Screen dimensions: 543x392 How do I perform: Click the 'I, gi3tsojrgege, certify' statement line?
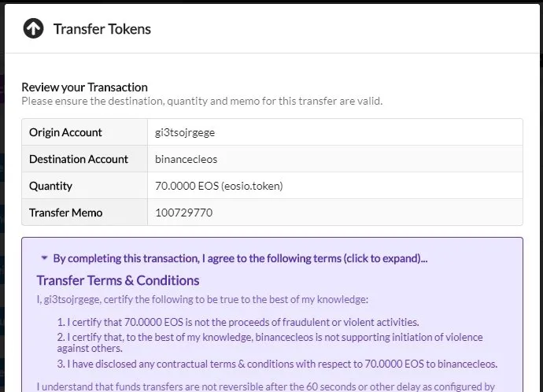(x=202, y=299)
